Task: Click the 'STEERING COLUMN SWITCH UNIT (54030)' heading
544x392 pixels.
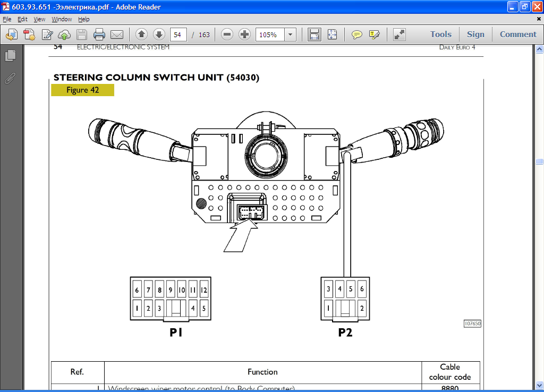Action: pyautogui.click(x=157, y=78)
